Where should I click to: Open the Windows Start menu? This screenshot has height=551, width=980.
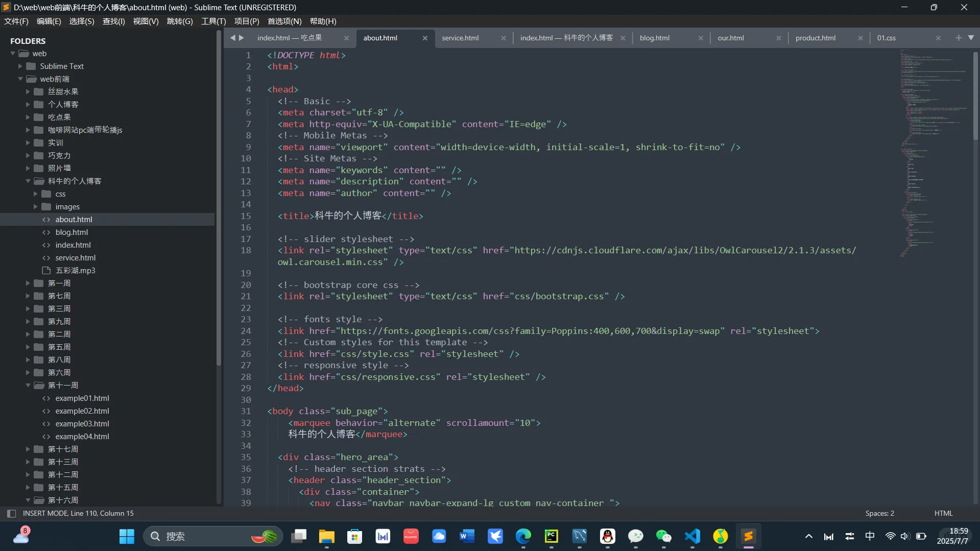(127, 536)
